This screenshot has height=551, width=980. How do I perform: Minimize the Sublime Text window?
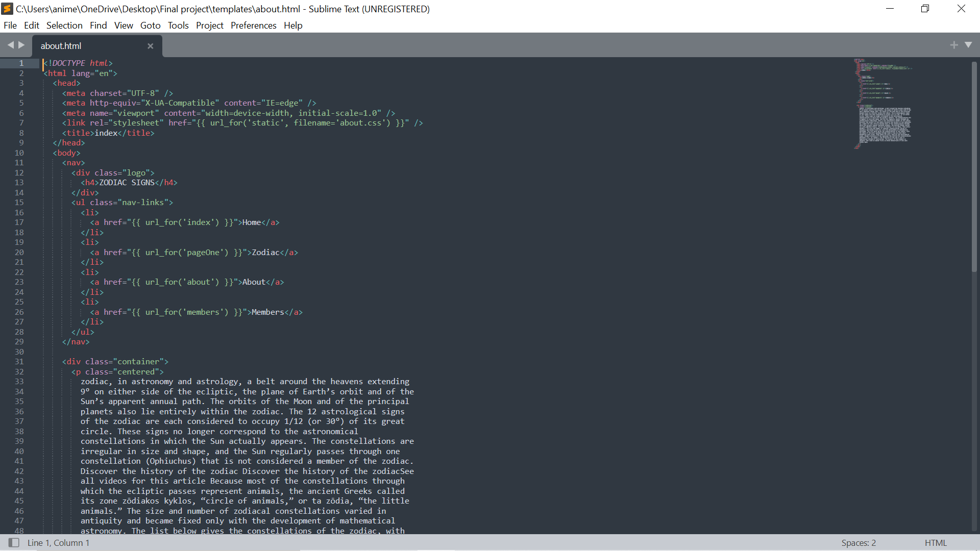[890, 9]
